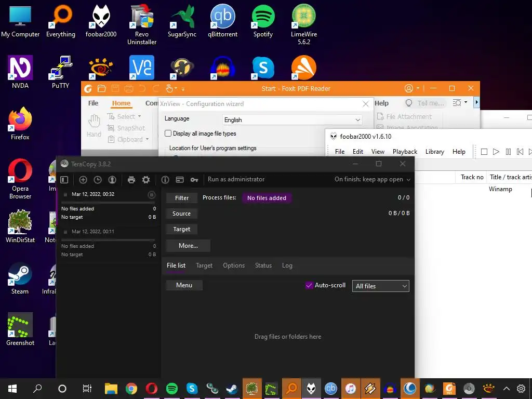
Task: Click Run as administrator in TeraCopy
Action: (236, 179)
